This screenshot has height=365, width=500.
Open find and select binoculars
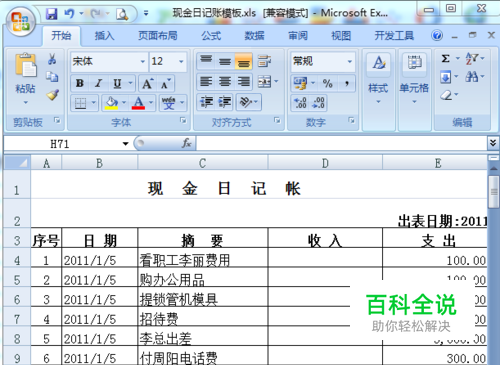pyautogui.click(x=472, y=77)
